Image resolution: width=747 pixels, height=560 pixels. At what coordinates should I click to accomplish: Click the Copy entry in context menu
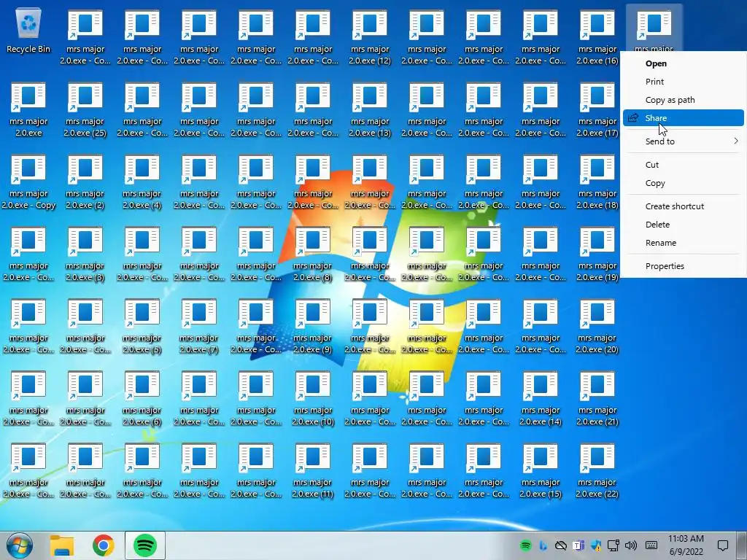tap(684, 183)
